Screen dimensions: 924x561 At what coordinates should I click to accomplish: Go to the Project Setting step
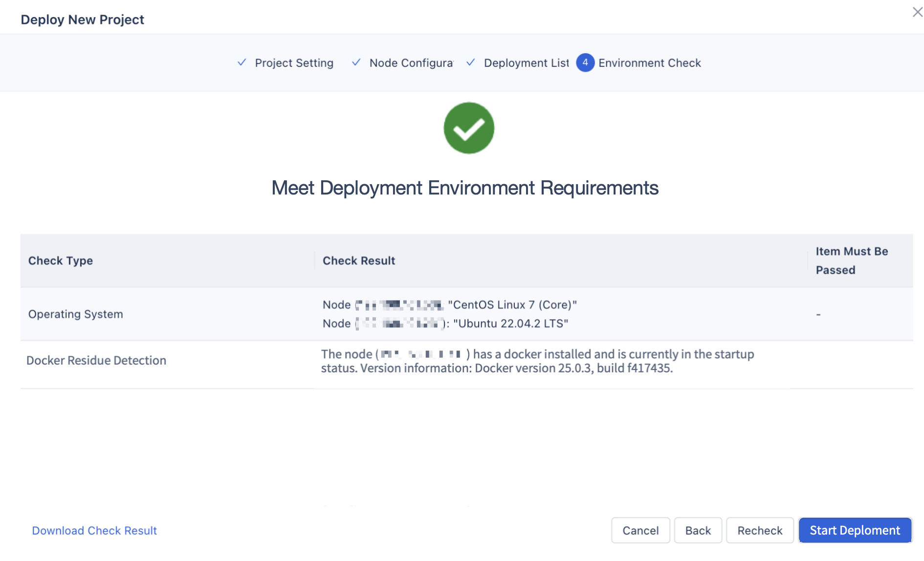[x=294, y=63]
